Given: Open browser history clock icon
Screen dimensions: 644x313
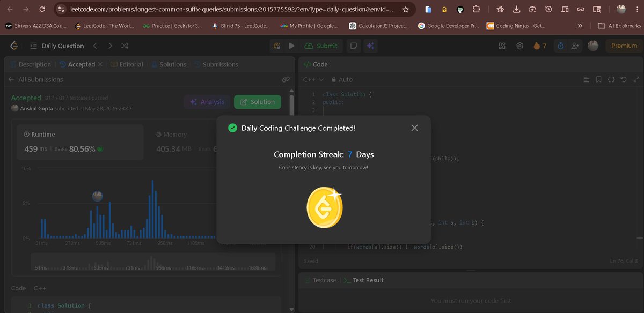Looking at the screenshot, I should (x=548, y=9).
